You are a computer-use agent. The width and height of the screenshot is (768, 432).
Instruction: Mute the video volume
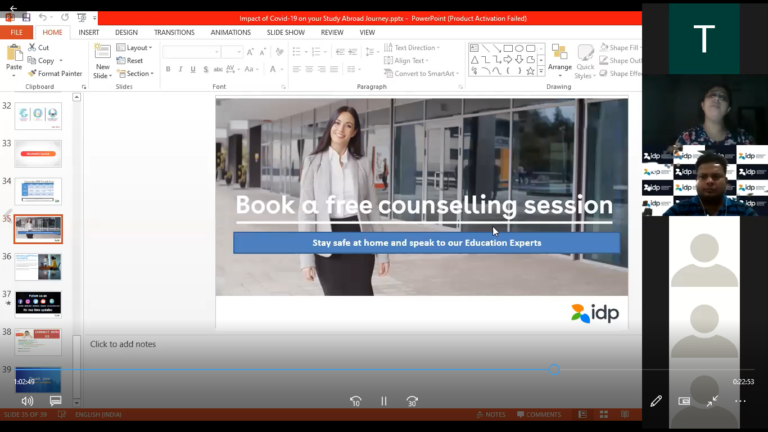click(x=27, y=401)
